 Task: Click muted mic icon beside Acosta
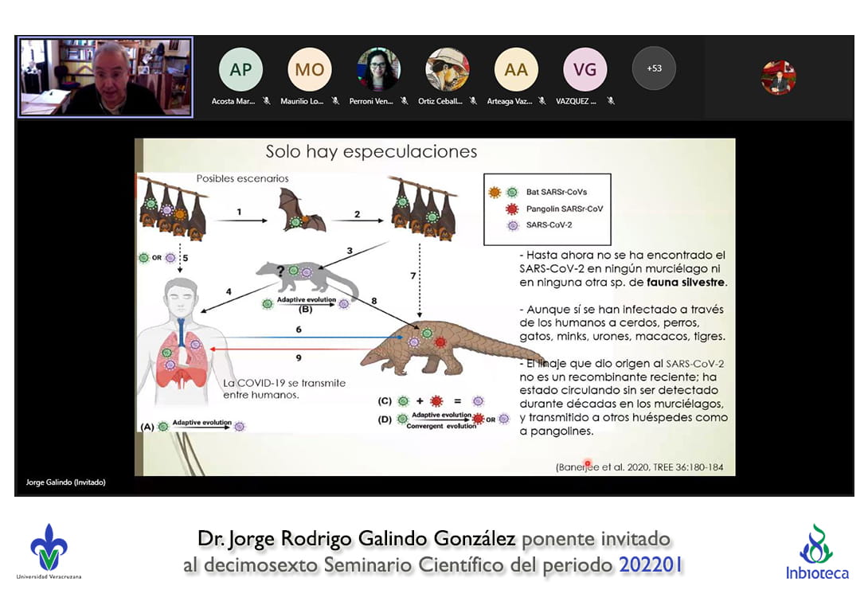[x=267, y=101]
